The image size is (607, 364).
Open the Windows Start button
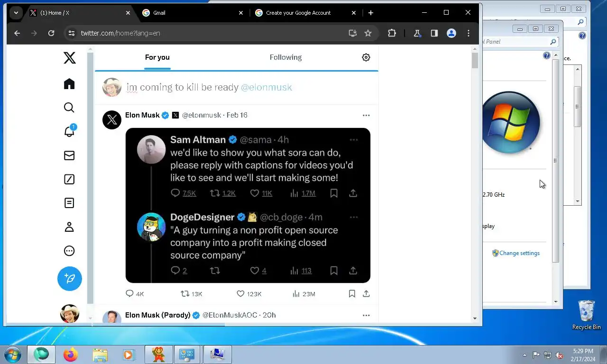click(x=12, y=355)
